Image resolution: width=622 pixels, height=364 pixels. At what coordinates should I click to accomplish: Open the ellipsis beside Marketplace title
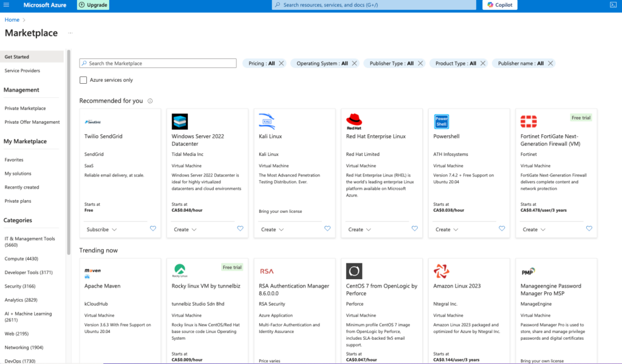(70, 33)
